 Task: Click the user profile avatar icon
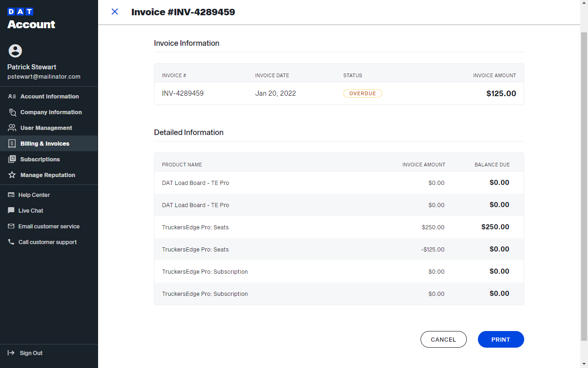pos(15,50)
